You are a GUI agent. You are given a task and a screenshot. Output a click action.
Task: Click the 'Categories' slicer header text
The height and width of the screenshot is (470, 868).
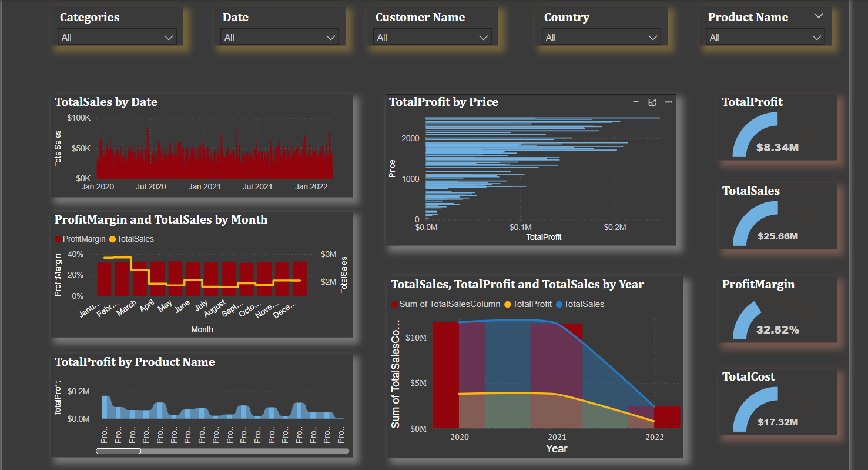click(x=89, y=17)
